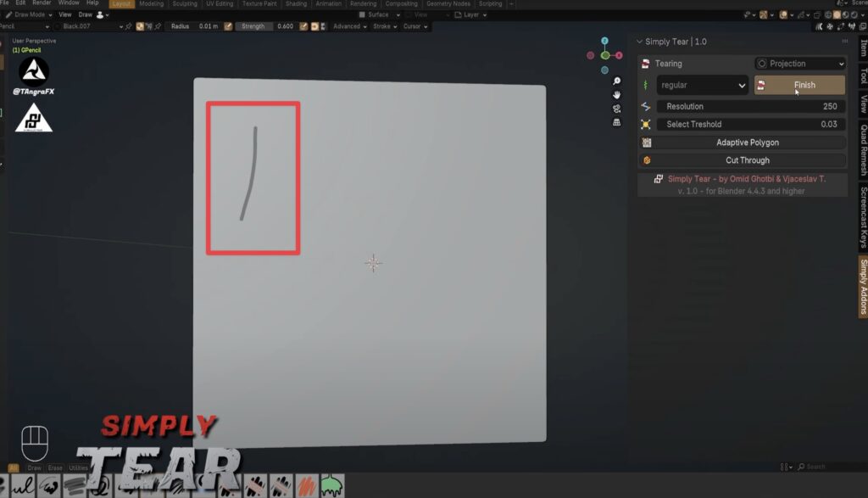This screenshot has width=868, height=498.
Task: Open the File menu
Action: pos(4,3)
